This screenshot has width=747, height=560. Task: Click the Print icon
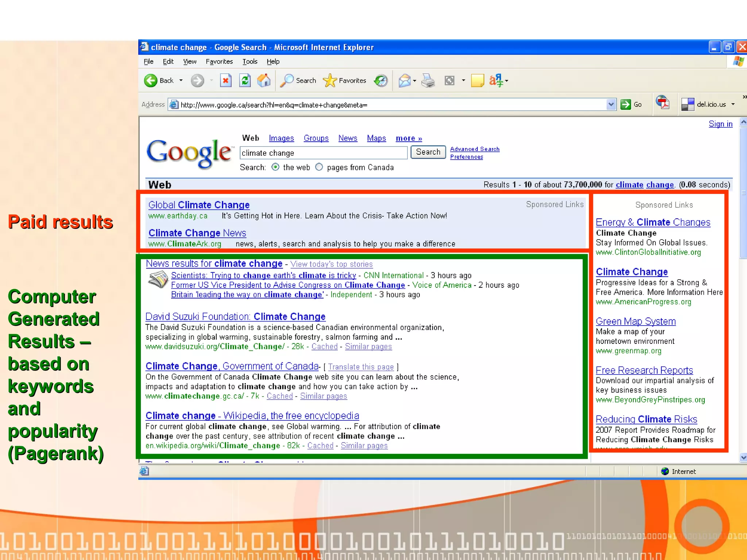428,81
